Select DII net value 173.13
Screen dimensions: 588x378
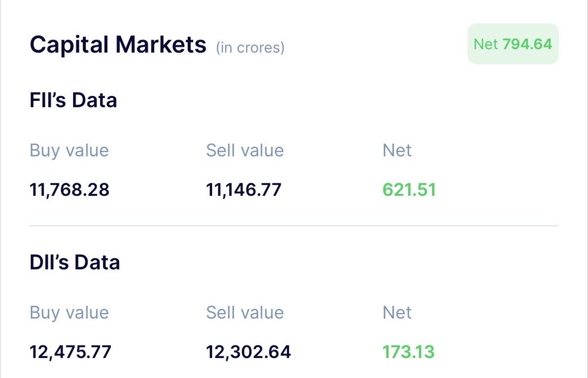pos(409,352)
